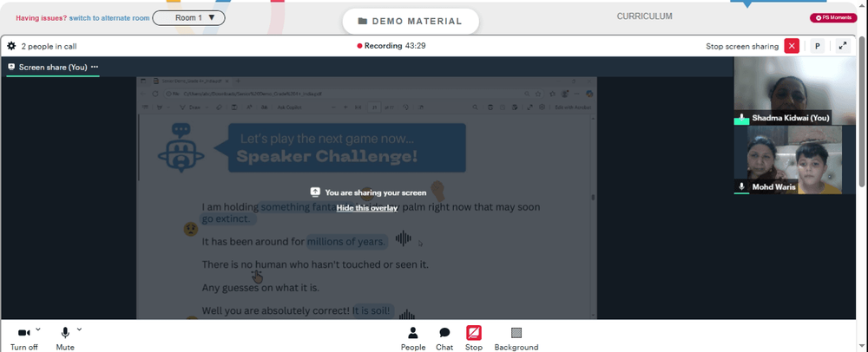
Task: Click Ask Copilot in shared PDF toolbar
Action: [x=290, y=108]
